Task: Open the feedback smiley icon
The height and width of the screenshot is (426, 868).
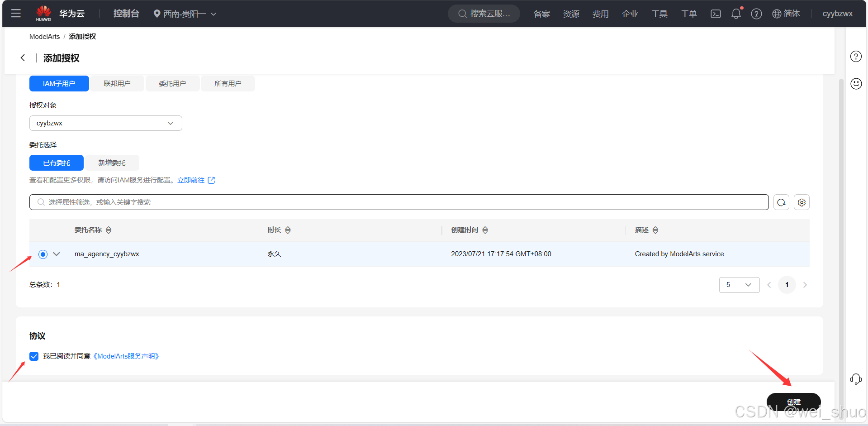Action: point(856,84)
